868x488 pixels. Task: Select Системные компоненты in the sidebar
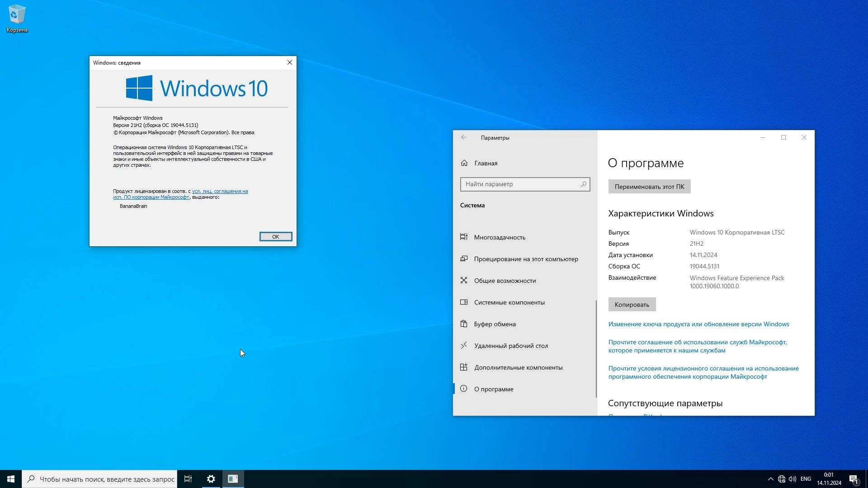click(525, 302)
